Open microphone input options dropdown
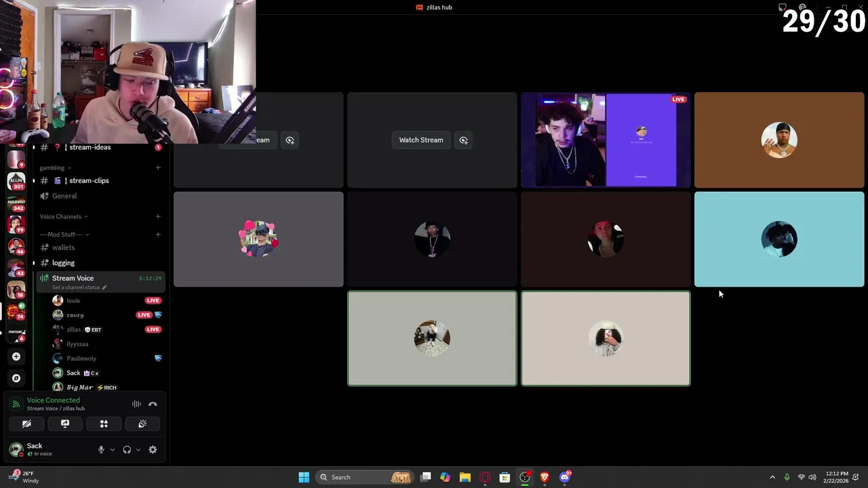This screenshot has height=488, width=868. pos(113,449)
